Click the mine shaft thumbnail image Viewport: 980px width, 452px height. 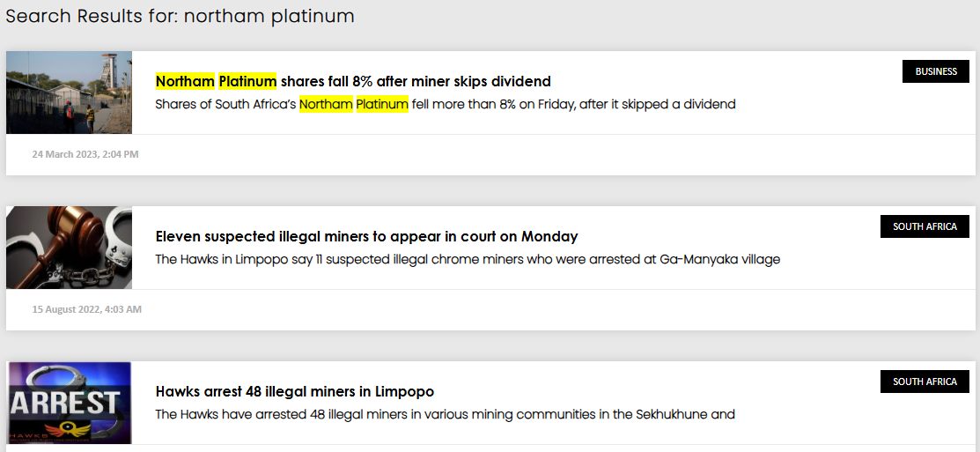pyautogui.click(x=69, y=93)
